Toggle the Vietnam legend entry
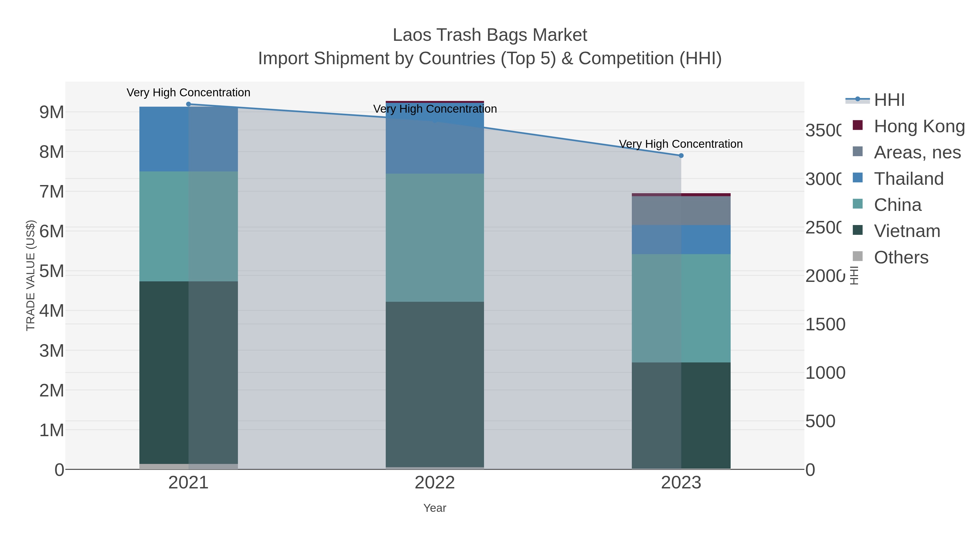980x551 pixels. click(896, 231)
